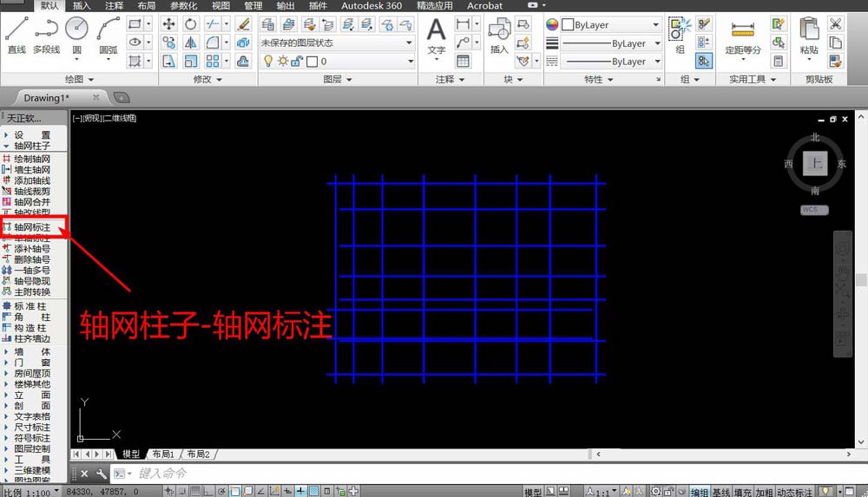Switch to the Autodesk 360 ribbon tab

coord(372,5)
